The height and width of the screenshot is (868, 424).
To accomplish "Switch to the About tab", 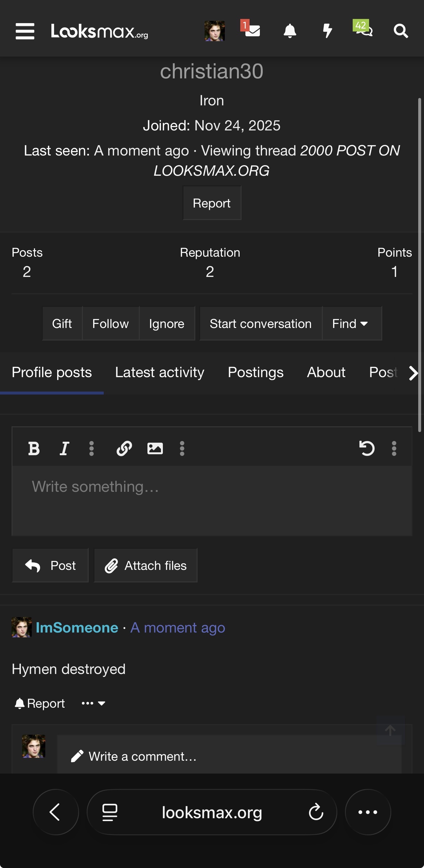I will click(326, 372).
